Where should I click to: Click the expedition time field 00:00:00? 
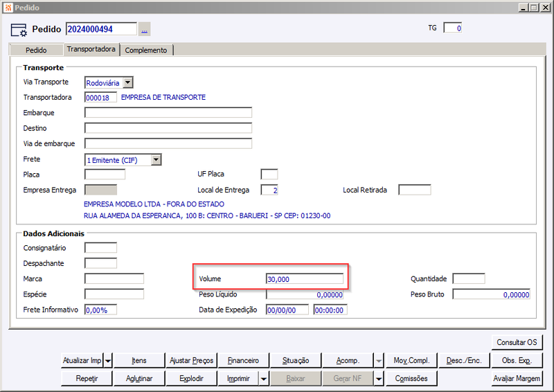(x=330, y=310)
